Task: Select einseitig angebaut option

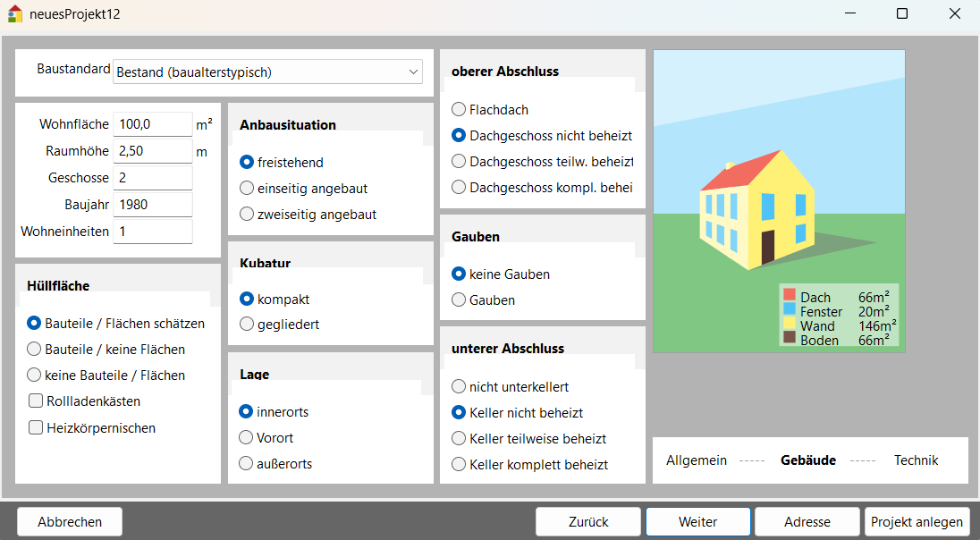Action: click(x=248, y=189)
